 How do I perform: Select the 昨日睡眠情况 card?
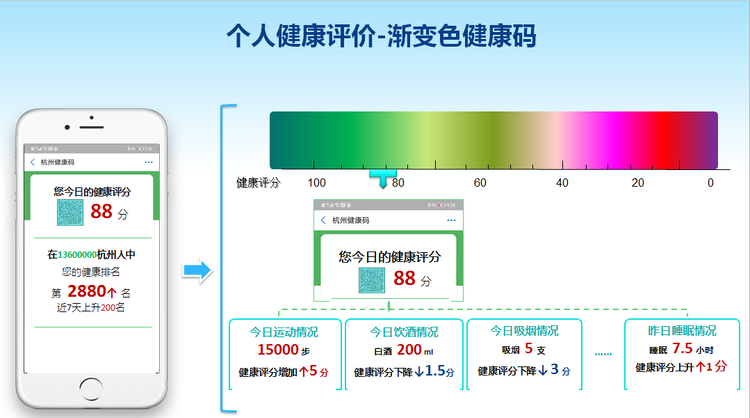pos(682,354)
